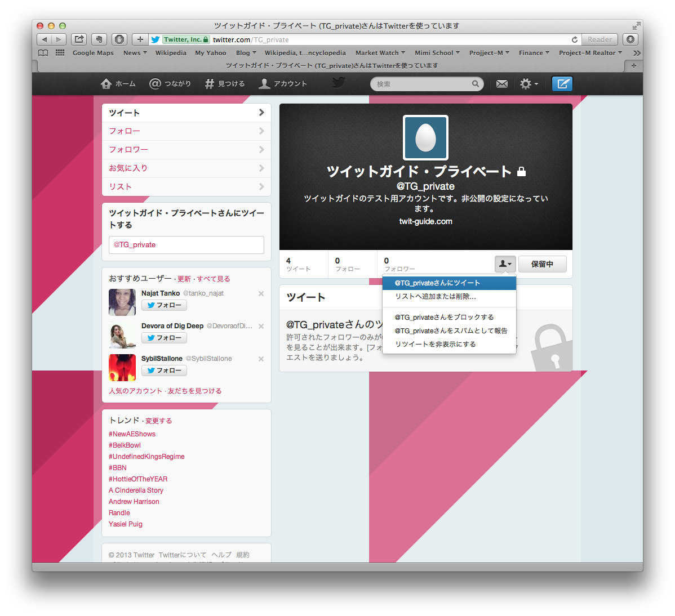Click the Safari back arrow button
This screenshot has width=675, height=616.
tap(44, 39)
